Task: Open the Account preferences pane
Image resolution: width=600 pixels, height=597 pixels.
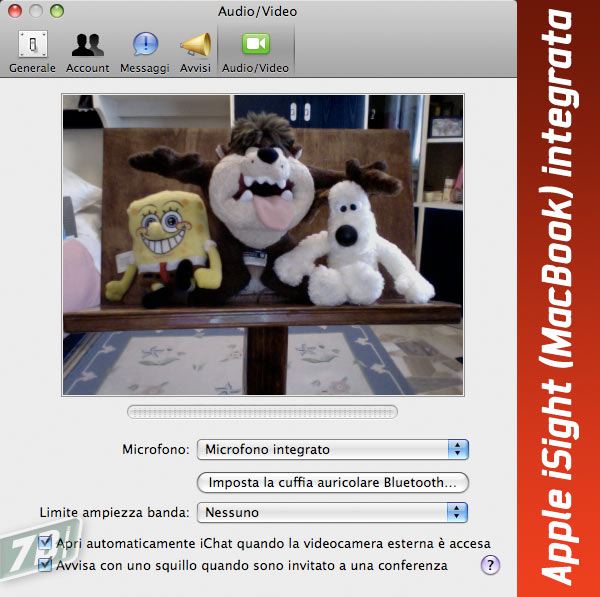Action: click(88, 52)
